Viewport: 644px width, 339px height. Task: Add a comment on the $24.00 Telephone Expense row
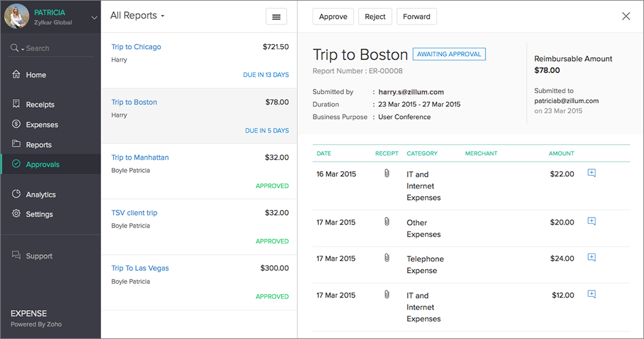coord(591,258)
